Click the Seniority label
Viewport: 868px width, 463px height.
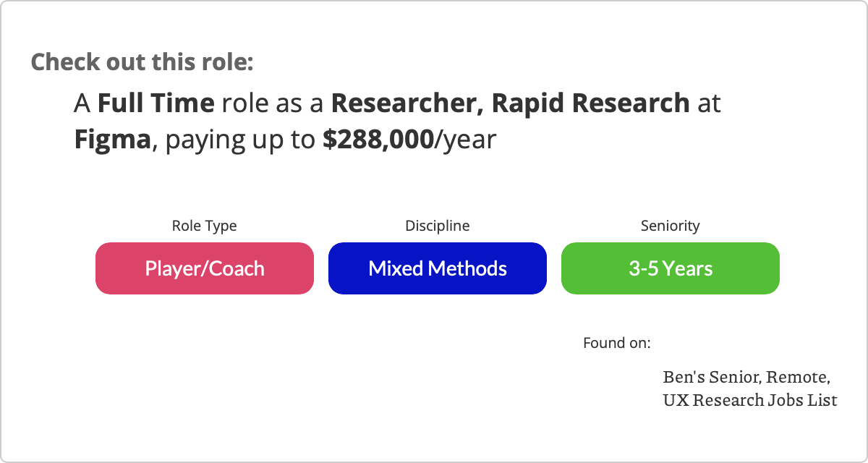[x=671, y=226]
